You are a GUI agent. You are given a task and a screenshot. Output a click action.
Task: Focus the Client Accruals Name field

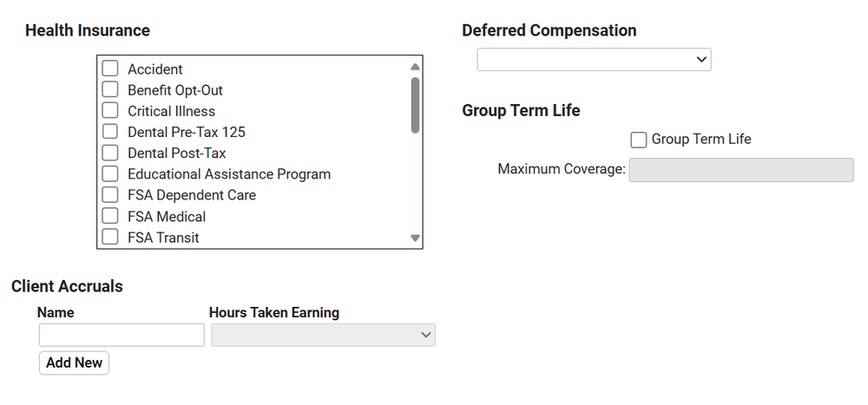(x=122, y=335)
